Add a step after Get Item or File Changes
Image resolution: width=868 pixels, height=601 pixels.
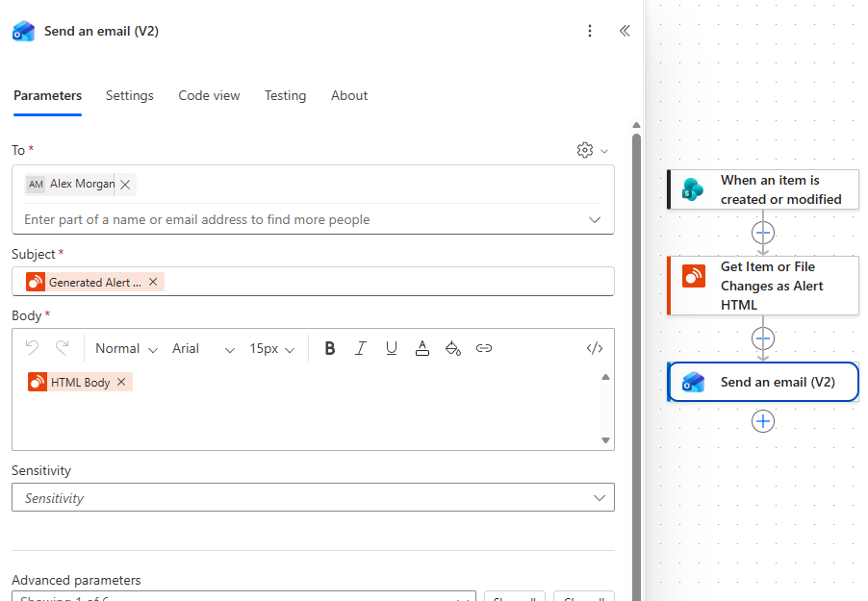pos(763,338)
